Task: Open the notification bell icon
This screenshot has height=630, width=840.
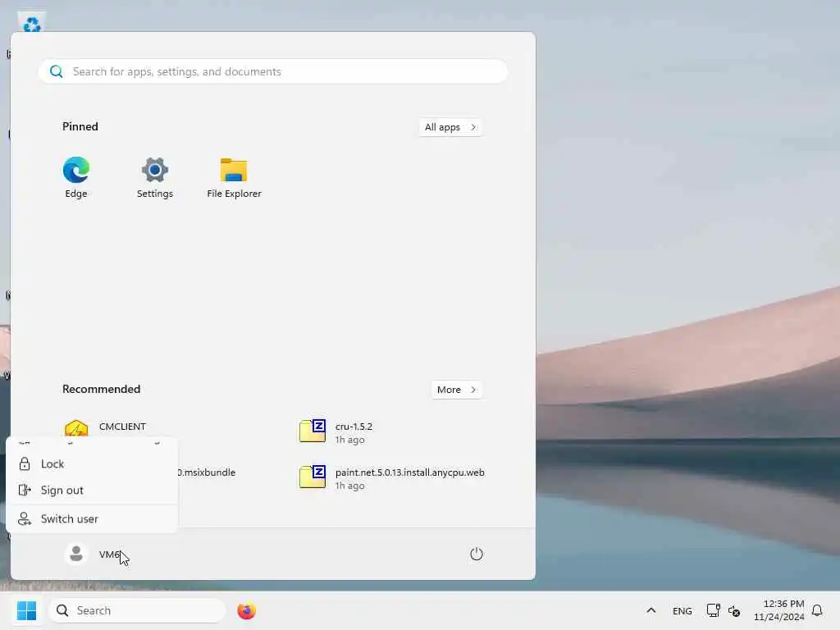Action: coord(817,610)
